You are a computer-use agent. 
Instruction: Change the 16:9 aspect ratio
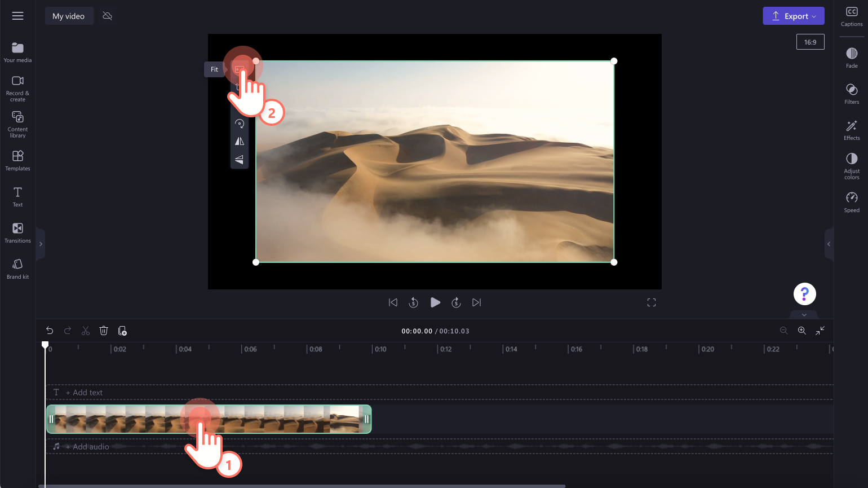[810, 42]
